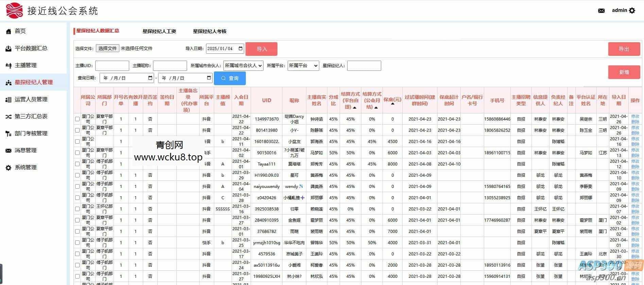Click 删除 link for naiyouwendy row
The width and height of the screenshot is (644, 285).
coord(635,189)
